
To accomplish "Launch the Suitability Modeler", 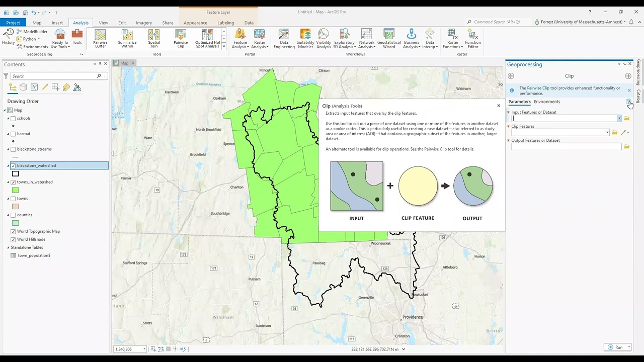I will point(305,39).
